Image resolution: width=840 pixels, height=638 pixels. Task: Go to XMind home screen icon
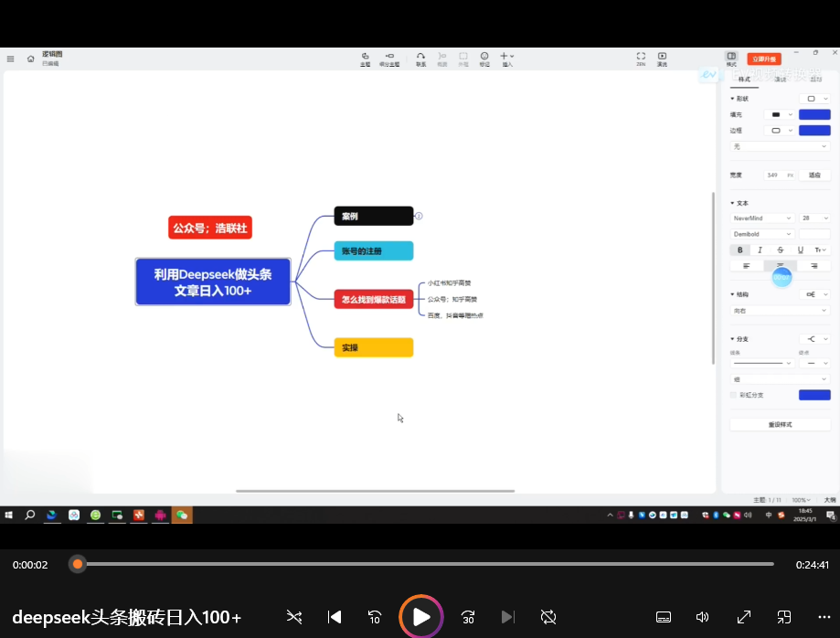click(30, 58)
